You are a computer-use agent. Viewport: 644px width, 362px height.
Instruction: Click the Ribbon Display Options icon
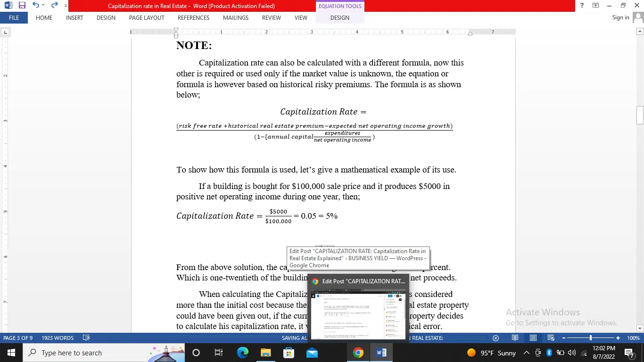click(595, 6)
